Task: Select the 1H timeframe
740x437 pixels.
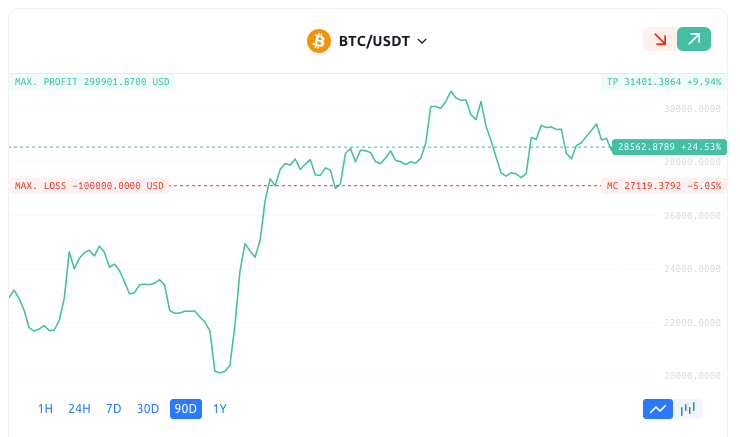Action: coord(45,409)
